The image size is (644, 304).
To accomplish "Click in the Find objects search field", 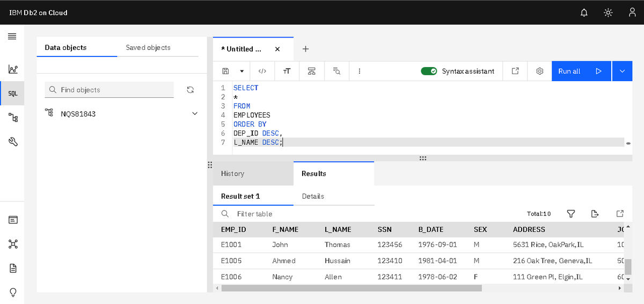I will (109, 90).
